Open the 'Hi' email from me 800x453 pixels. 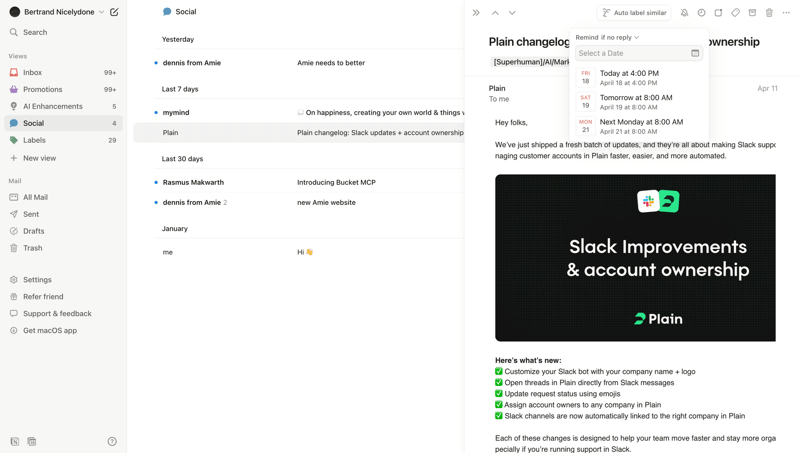point(299,252)
